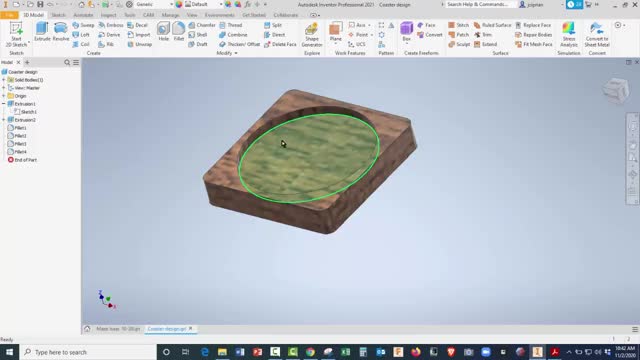Switch to the Sketch ribbon tab

click(58, 15)
